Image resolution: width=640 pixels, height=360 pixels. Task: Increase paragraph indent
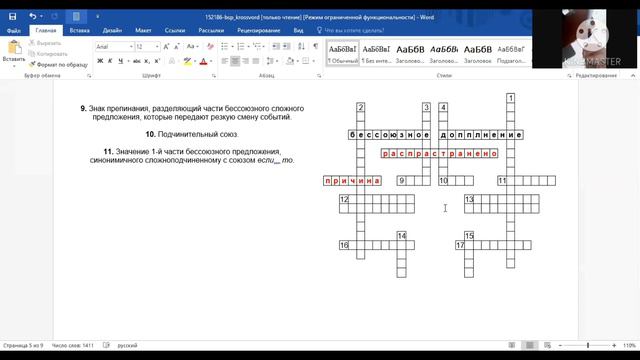[287, 47]
